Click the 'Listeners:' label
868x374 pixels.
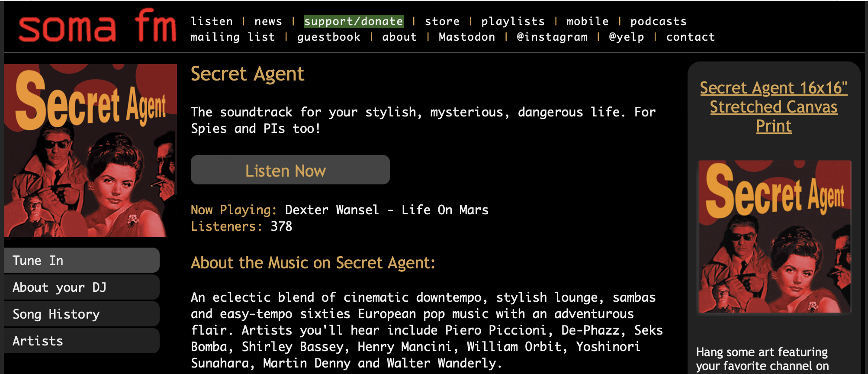pos(227,226)
